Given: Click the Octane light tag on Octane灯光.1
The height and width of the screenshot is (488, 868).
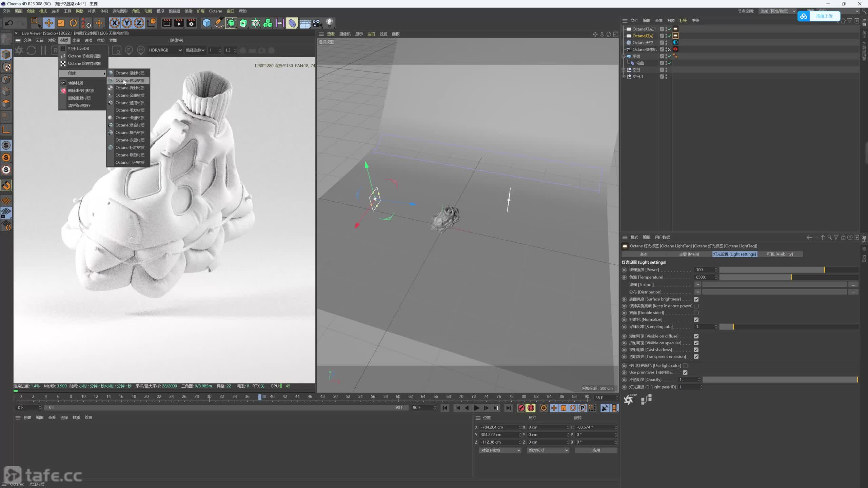Looking at the screenshot, I should [x=675, y=29].
